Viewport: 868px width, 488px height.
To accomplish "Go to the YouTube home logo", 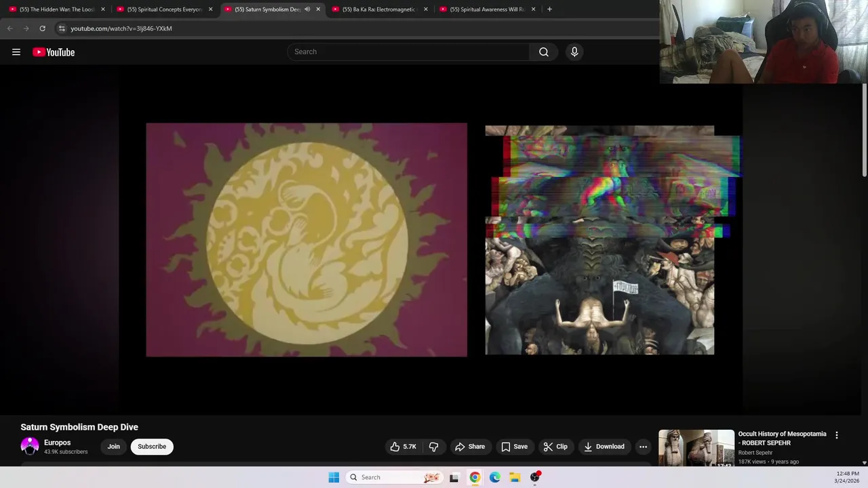I will [54, 52].
